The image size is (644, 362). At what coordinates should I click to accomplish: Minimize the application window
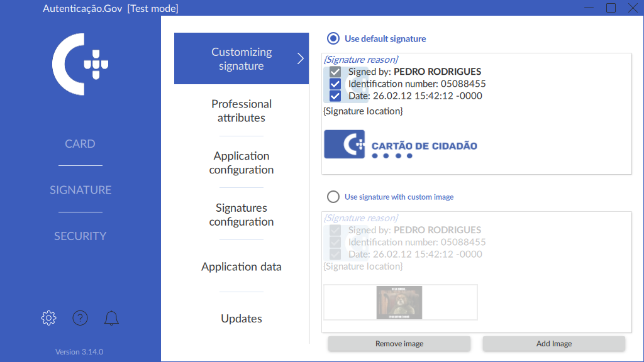[588, 8]
